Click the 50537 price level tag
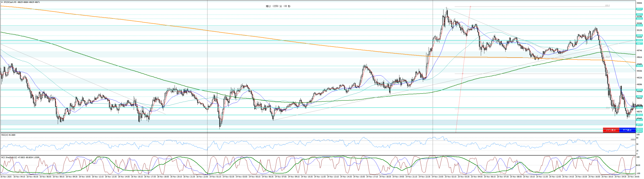Image resolution: width=644 pixels, height=179 pixels. (x=639, y=9)
